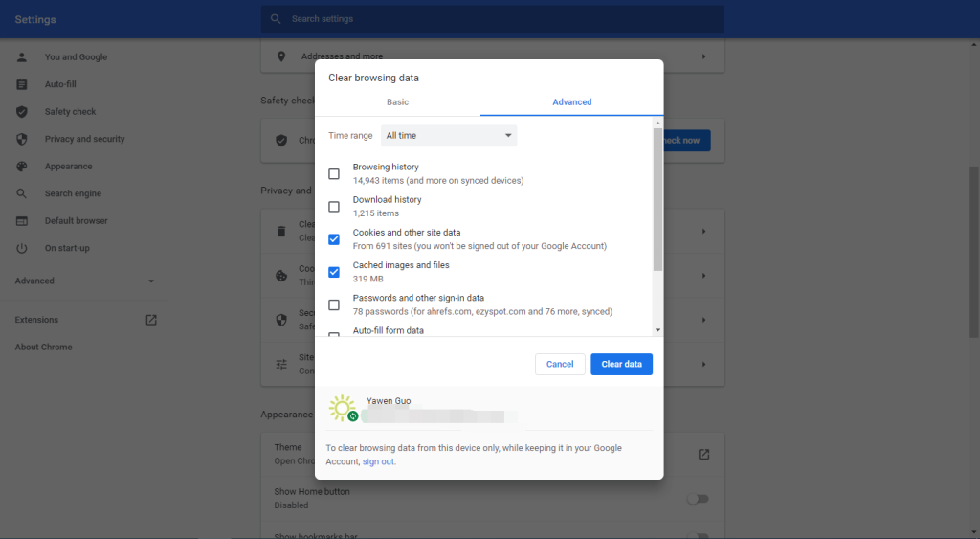Check the Download history checkbox
This screenshot has height=539, width=980.
click(x=334, y=207)
